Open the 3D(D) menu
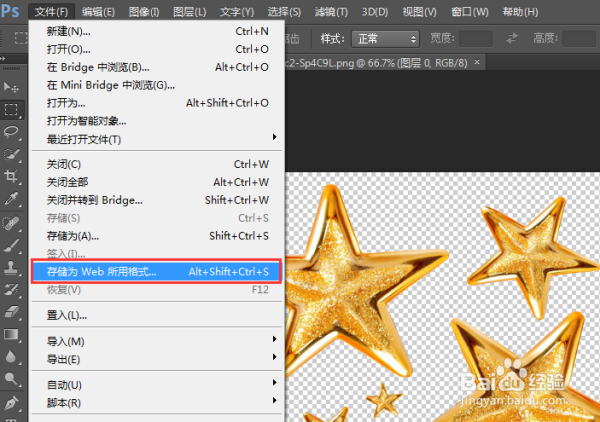The height and width of the screenshot is (422, 600). pos(375,12)
